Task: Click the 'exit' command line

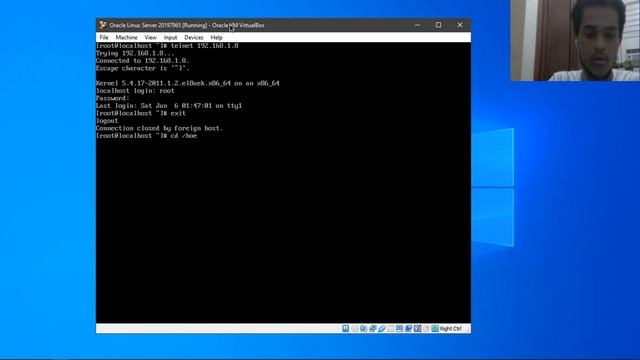Action: click(x=141, y=113)
